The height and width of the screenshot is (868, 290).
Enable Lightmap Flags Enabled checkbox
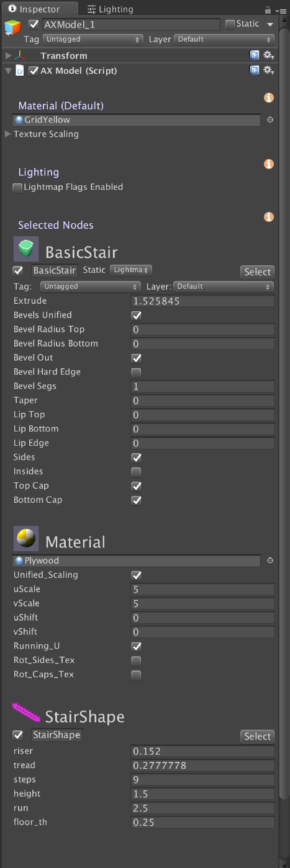(x=18, y=187)
